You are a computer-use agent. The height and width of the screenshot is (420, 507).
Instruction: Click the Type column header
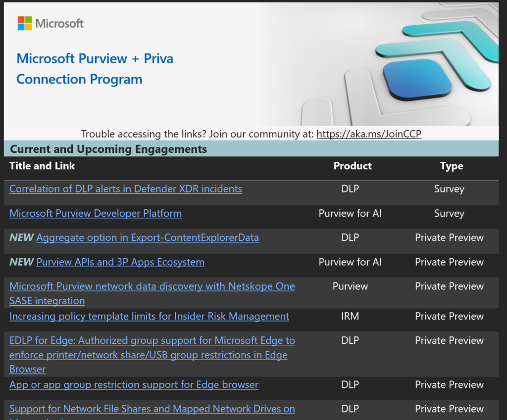coord(452,166)
